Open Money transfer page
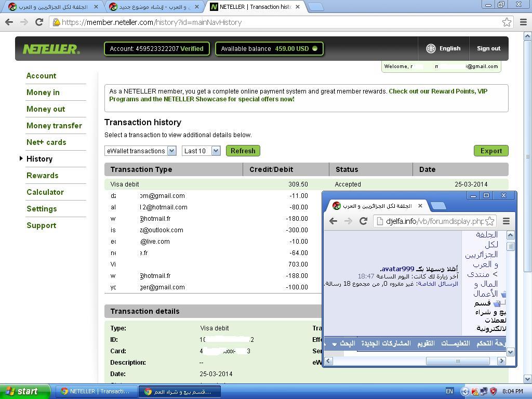Image resolution: width=532 pixels, height=399 pixels. [x=54, y=126]
